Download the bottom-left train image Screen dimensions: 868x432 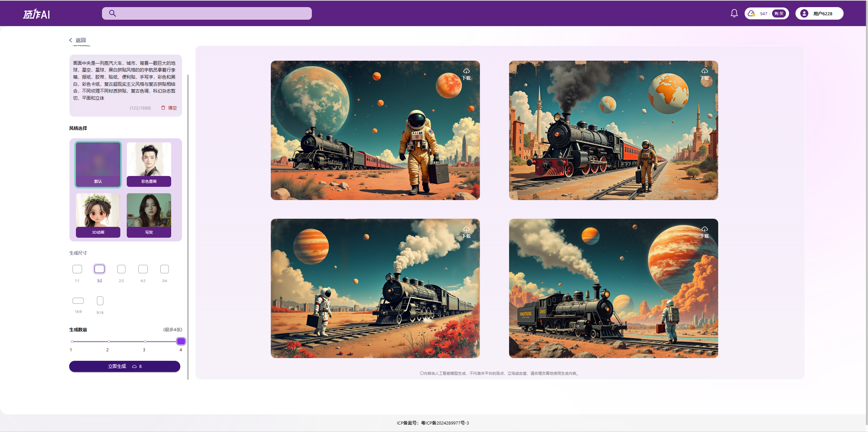[x=466, y=232]
